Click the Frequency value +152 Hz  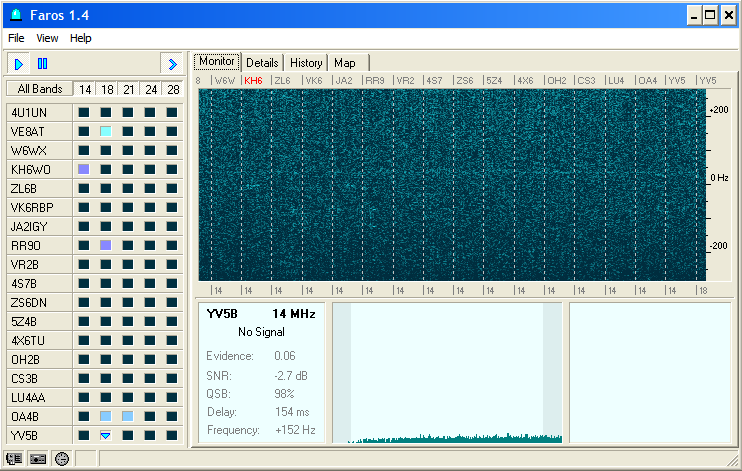(x=295, y=430)
